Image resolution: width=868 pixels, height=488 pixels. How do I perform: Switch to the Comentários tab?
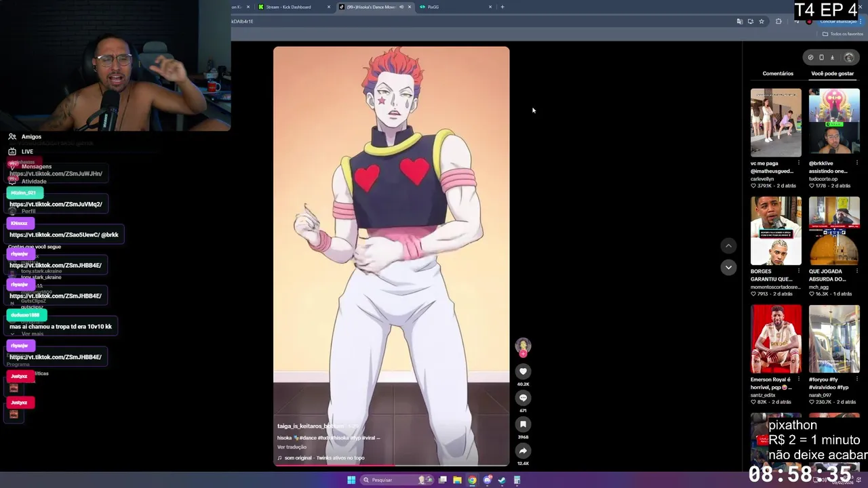pyautogui.click(x=778, y=73)
